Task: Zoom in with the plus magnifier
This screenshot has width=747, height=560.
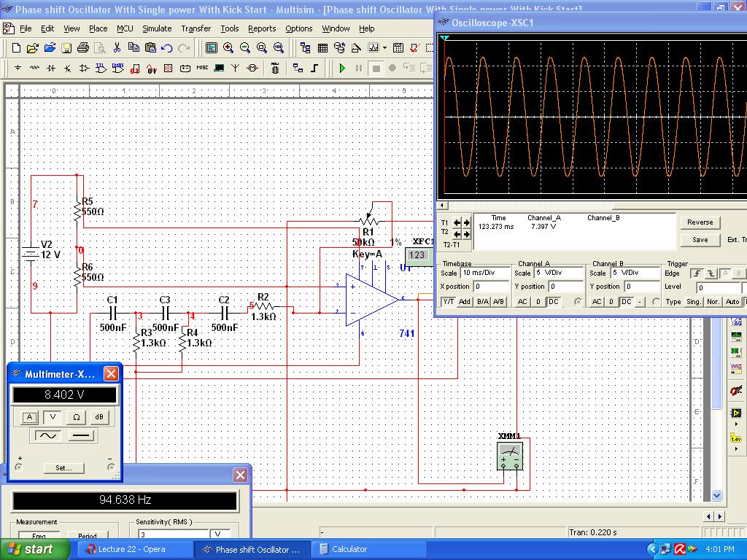Action: pos(228,47)
